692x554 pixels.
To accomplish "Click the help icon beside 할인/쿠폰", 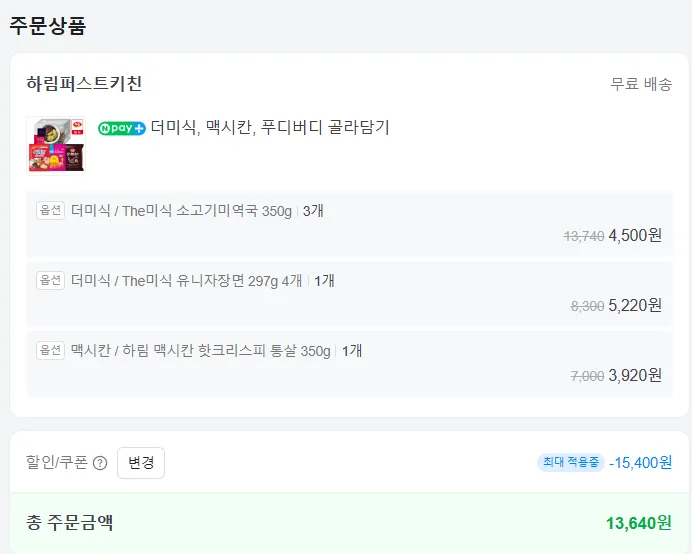I will [x=100, y=463].
